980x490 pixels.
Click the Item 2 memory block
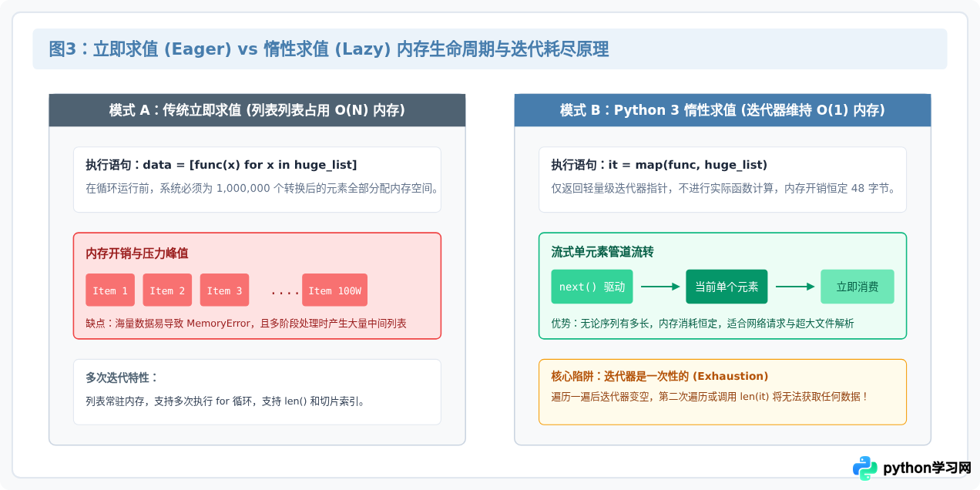[167, 290]
